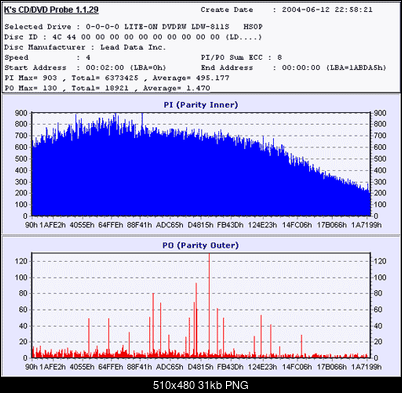402x393 pixels.
Task: Click Disc Manufacturer Lead Data Inc. text
Action: (x=85, y=47)
